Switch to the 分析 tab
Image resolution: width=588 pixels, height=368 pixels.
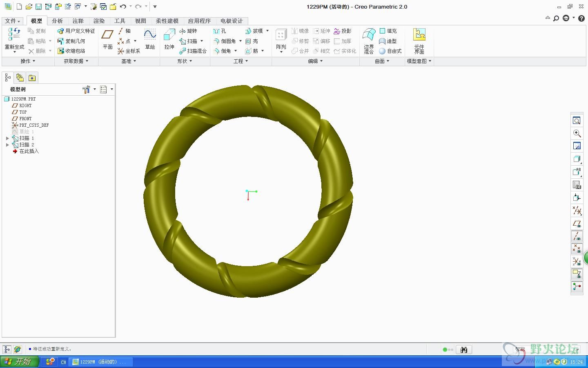click(x=57, y=21)
